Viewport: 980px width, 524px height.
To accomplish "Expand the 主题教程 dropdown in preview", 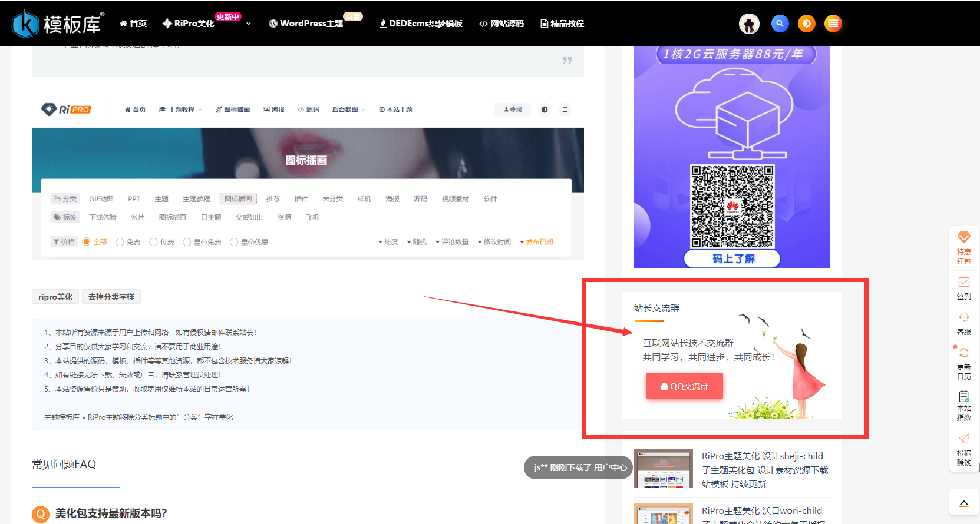I will (x=200, y=110).
